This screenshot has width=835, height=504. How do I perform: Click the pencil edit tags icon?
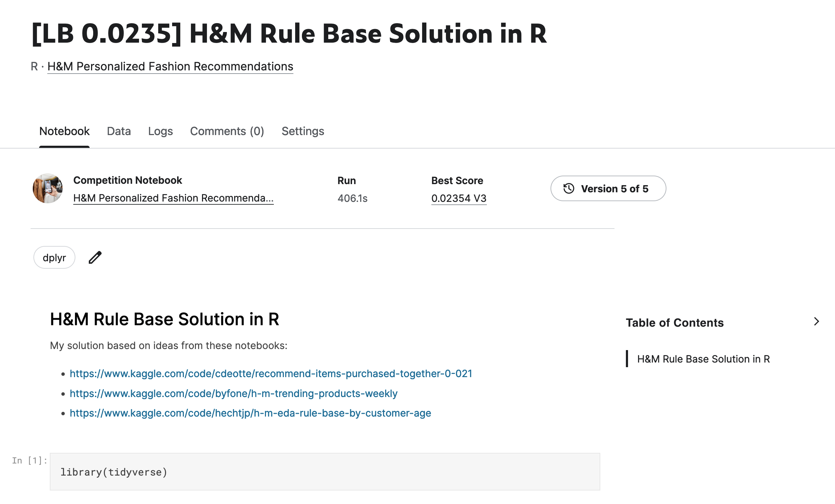coord(95,258)
